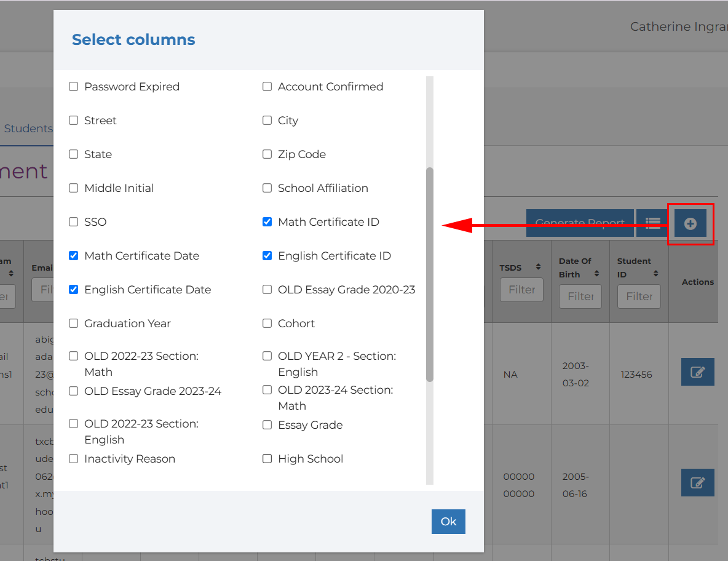Viewport: 728px width, 561px height.
Task: Tick the Zip Code checkbox
Action: (x=267, y=154)
